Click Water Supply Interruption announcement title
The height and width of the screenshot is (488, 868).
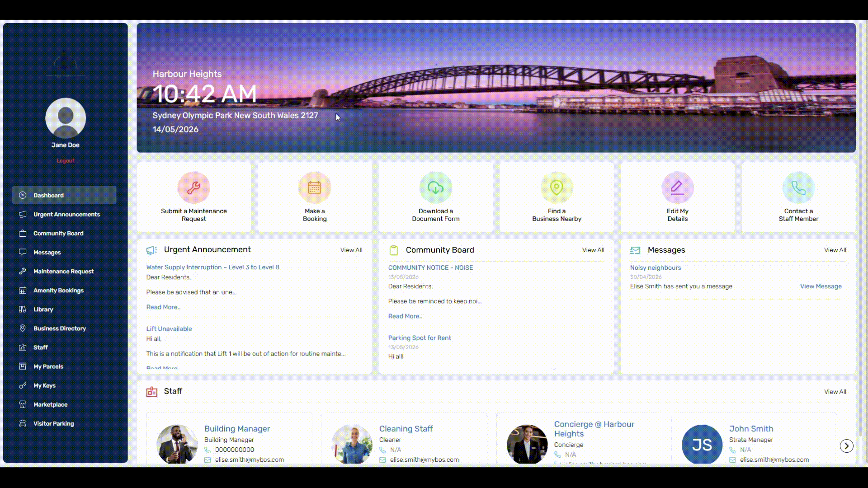(212, 267)
